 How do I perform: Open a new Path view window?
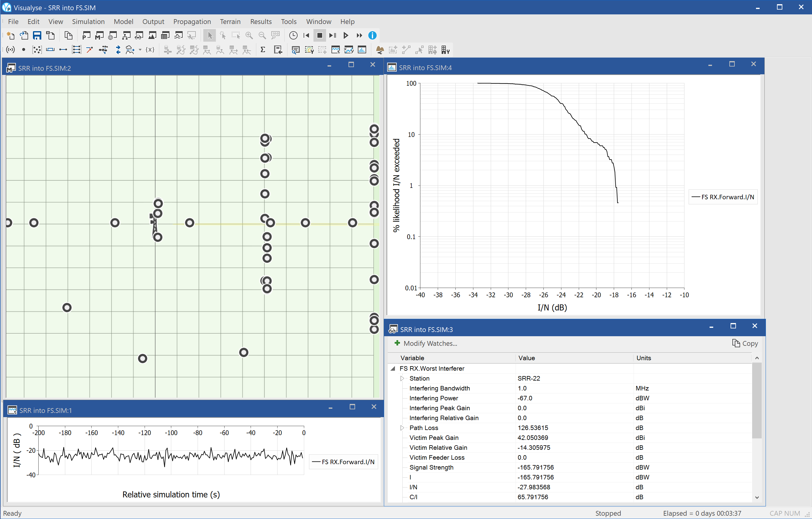click(86, 35)
